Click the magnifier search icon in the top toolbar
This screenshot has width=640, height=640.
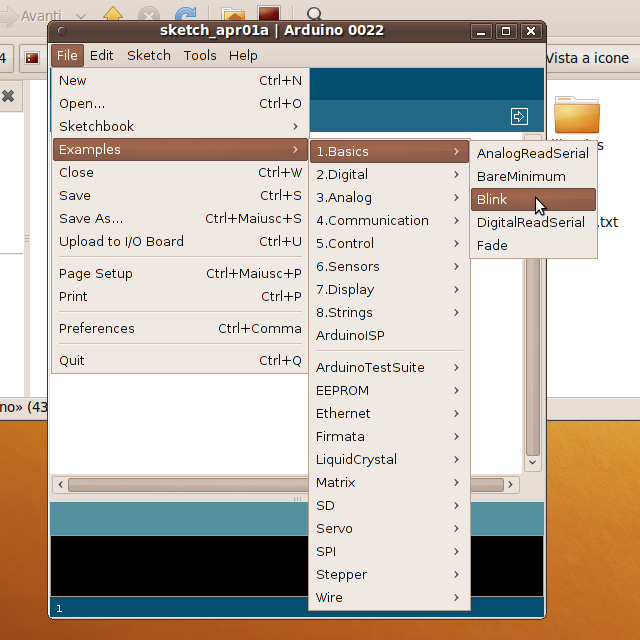[x=314, y=15]
